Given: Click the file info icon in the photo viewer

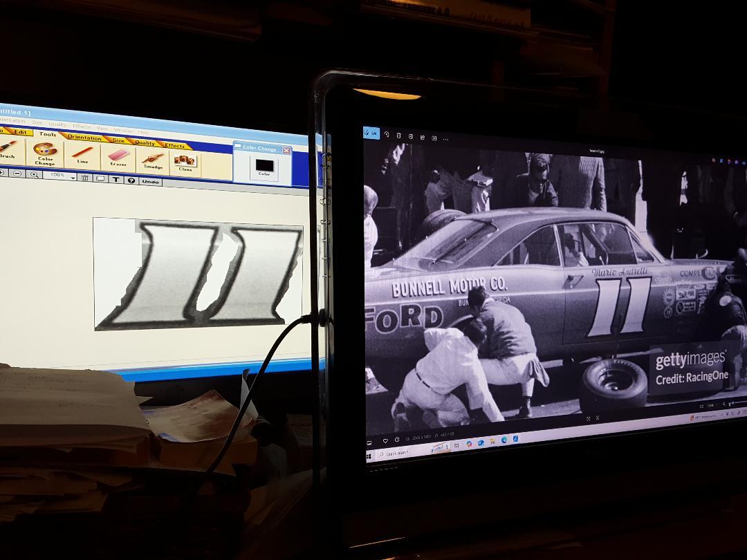Looking at the screenshot, I should [396, 440].
